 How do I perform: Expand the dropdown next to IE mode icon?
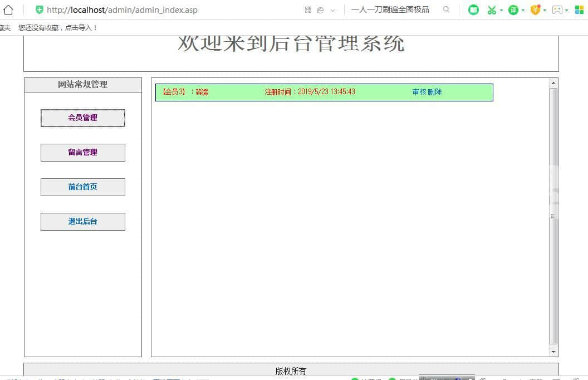tap(333, 10)
